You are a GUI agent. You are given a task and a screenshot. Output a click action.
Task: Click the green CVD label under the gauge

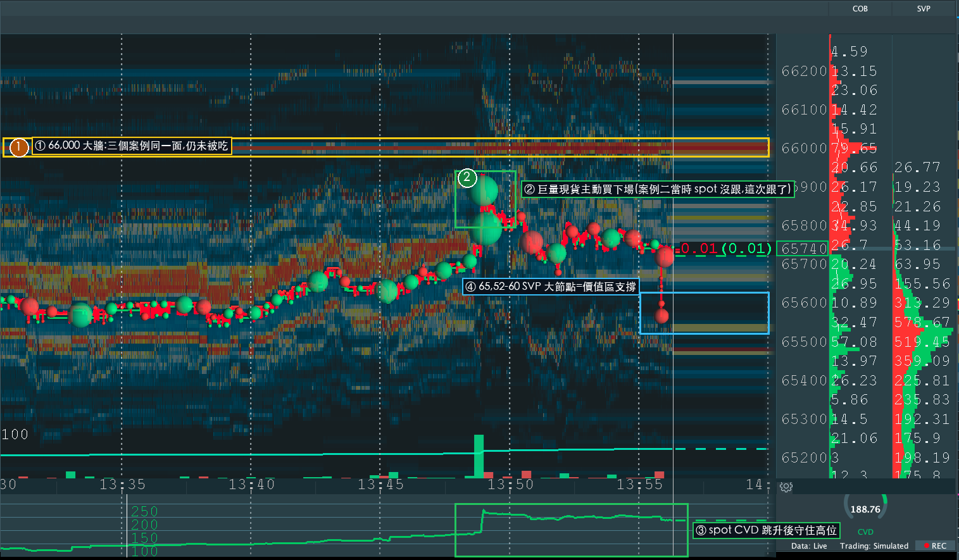pos(865,532)
